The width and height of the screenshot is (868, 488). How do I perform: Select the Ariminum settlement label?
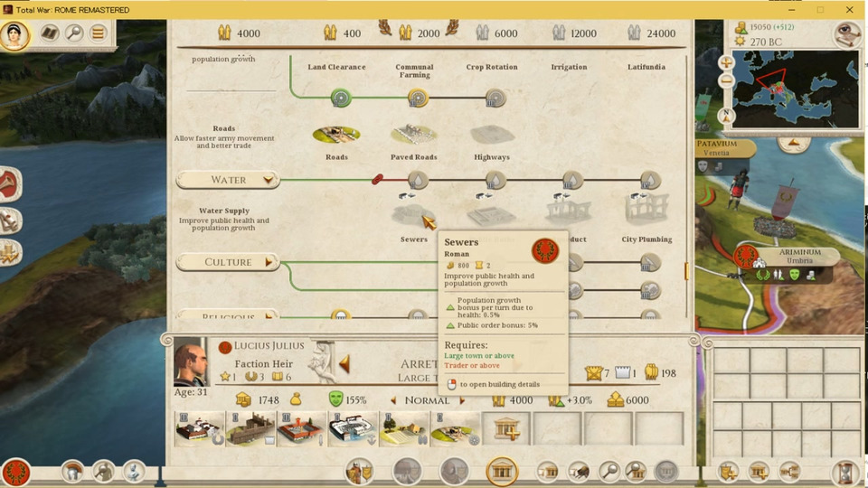pos(799,256)
